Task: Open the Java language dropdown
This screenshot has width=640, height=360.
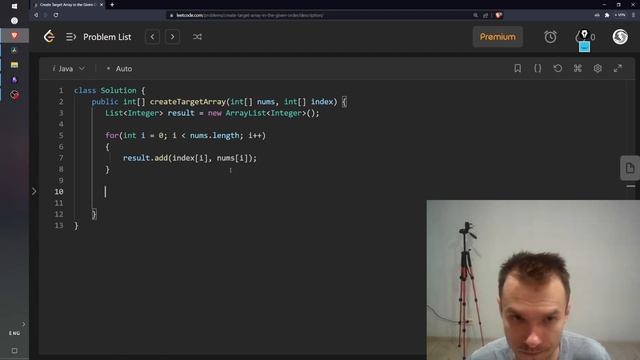Action: (69, 69)
